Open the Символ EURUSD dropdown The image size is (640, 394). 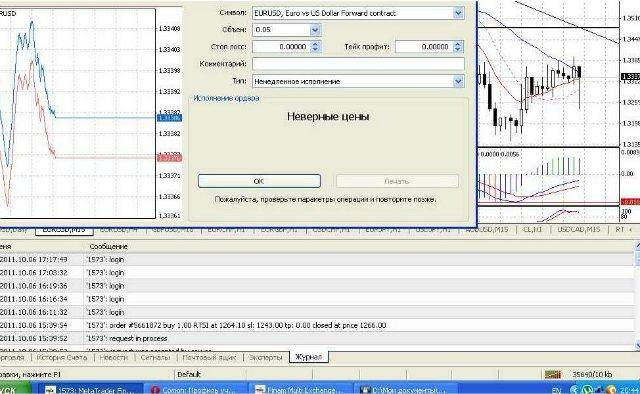pos(458,13)
